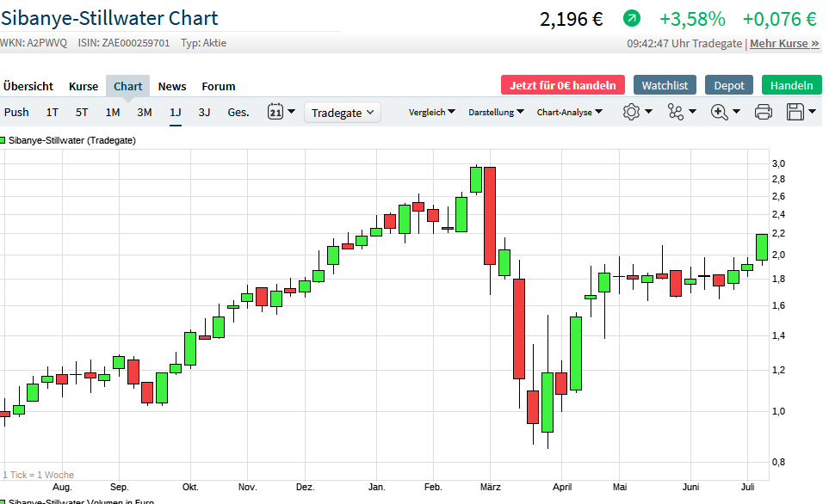The image size is (829, 504).
Task: Click the green price trend arrow icon
Action: (632, 18)
